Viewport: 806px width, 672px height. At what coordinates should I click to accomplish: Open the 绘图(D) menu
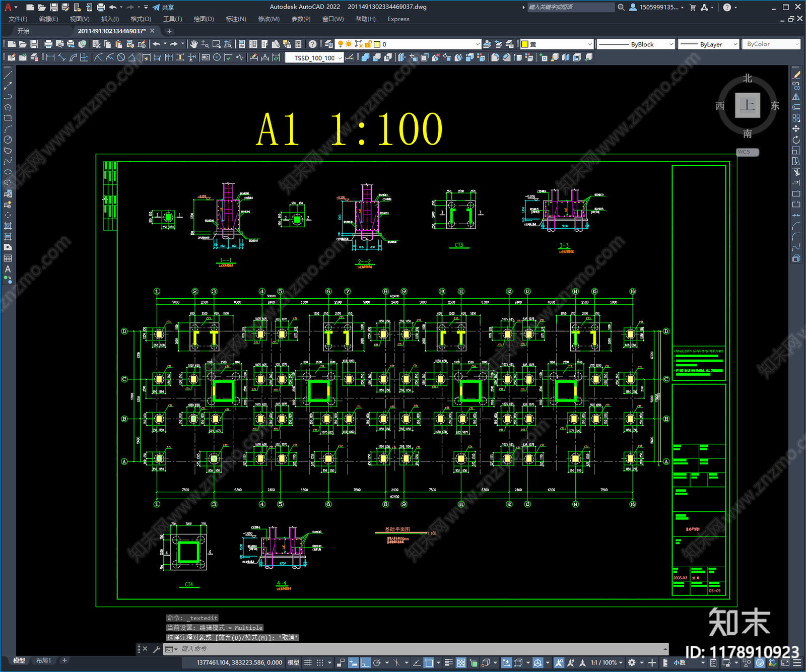[x=204, y=19]
